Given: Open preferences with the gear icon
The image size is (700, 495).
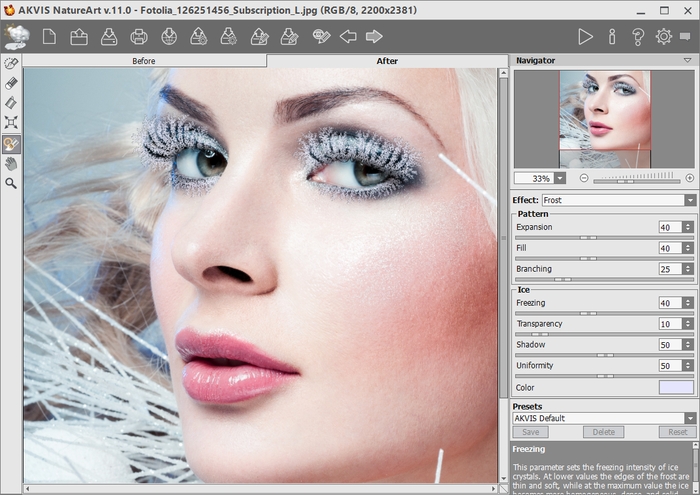Looking at the screenshot, I should pyautogui.click(x=664, y=37).
